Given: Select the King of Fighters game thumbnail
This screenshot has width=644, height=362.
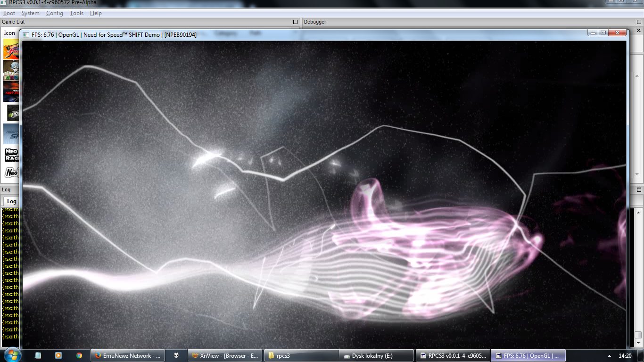Looking at the screenshot, I should 11,49.
